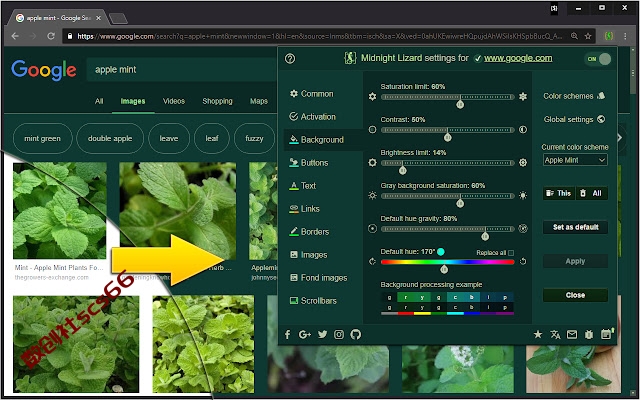The image size is (640, 400).
Task: Click the Midnight Lizard extension toolbar icon
Action: point(609,36)
